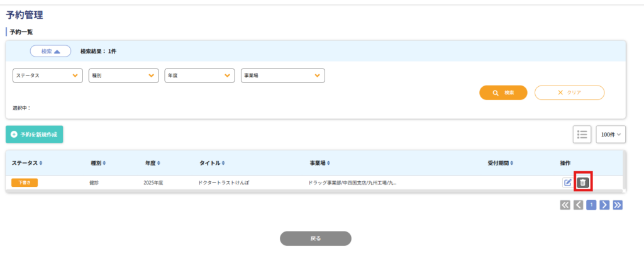Image resolution: width=644 pixels, height=256 pixels.
Task: Open the ステータス dropdown filter
Action: click(x=48, y=75)
